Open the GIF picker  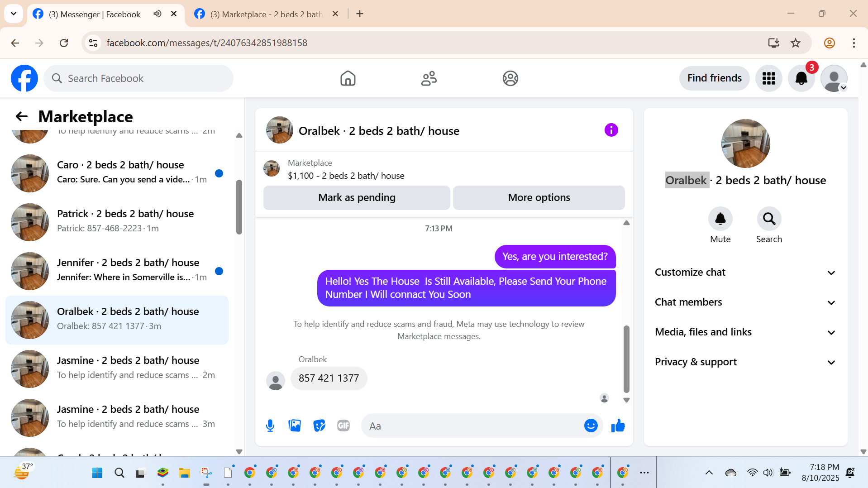point(343,426)
